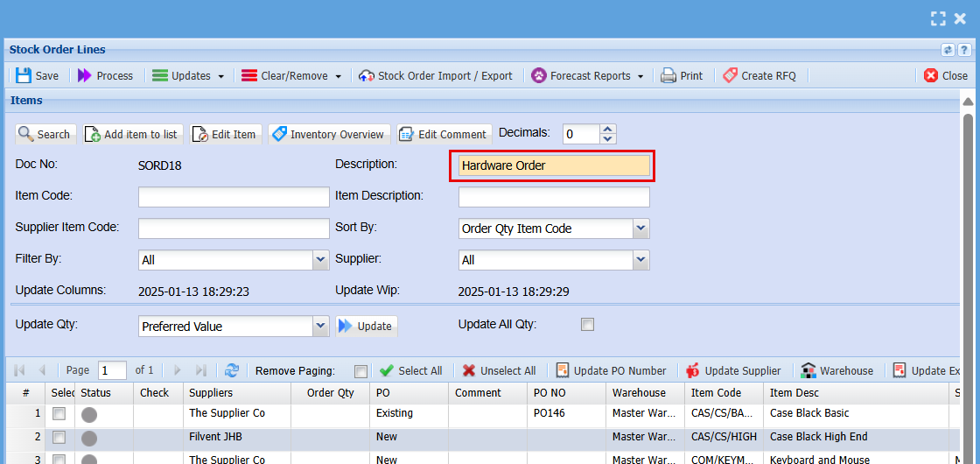Tick the checkbox for row 1
This screenshot has height=464, width=980.
click(x=59, y=413)
